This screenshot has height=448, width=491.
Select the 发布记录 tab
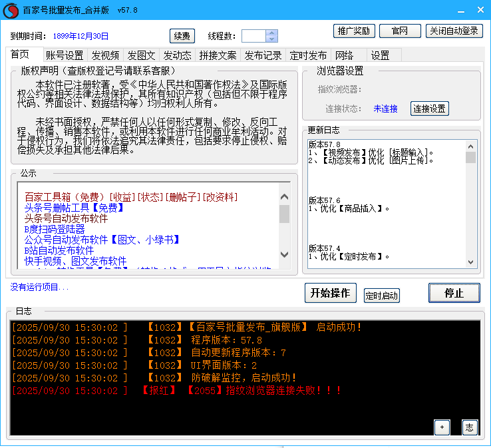point(263,55)
